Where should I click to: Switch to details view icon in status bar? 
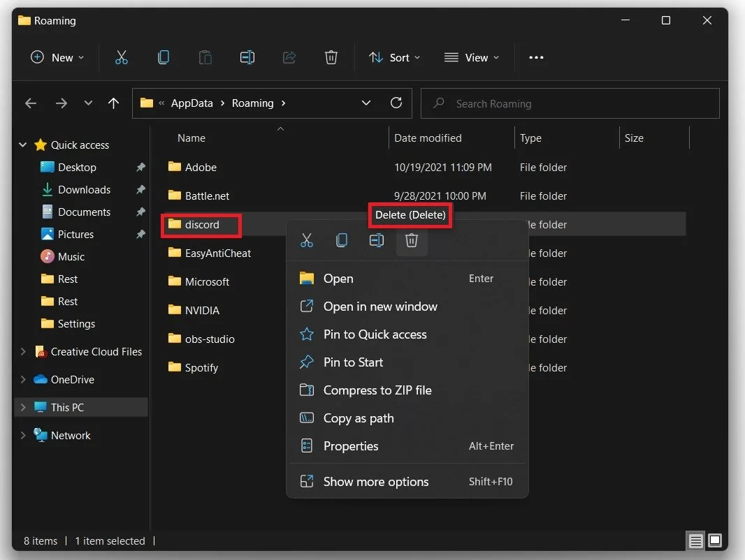point(695,540)
